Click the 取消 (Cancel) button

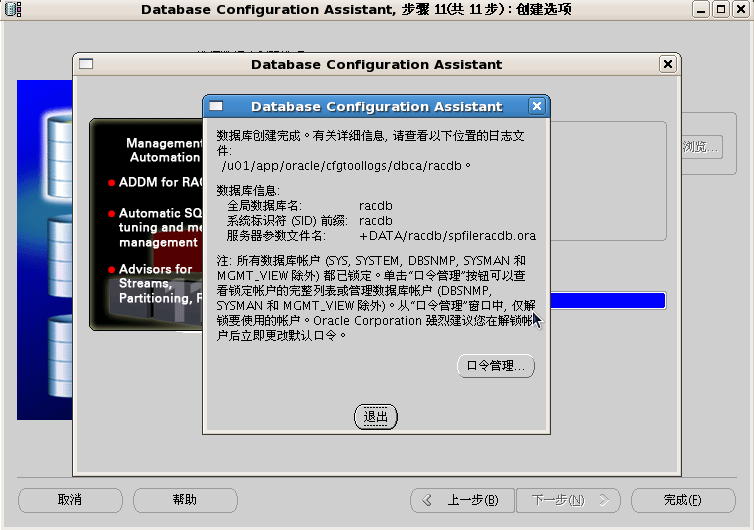(70, 500)
